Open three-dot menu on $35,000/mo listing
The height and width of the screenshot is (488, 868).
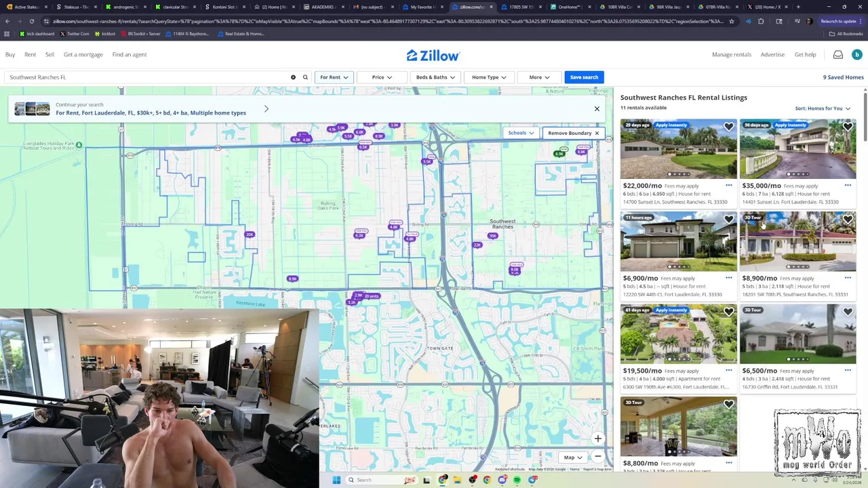[848, 185]
